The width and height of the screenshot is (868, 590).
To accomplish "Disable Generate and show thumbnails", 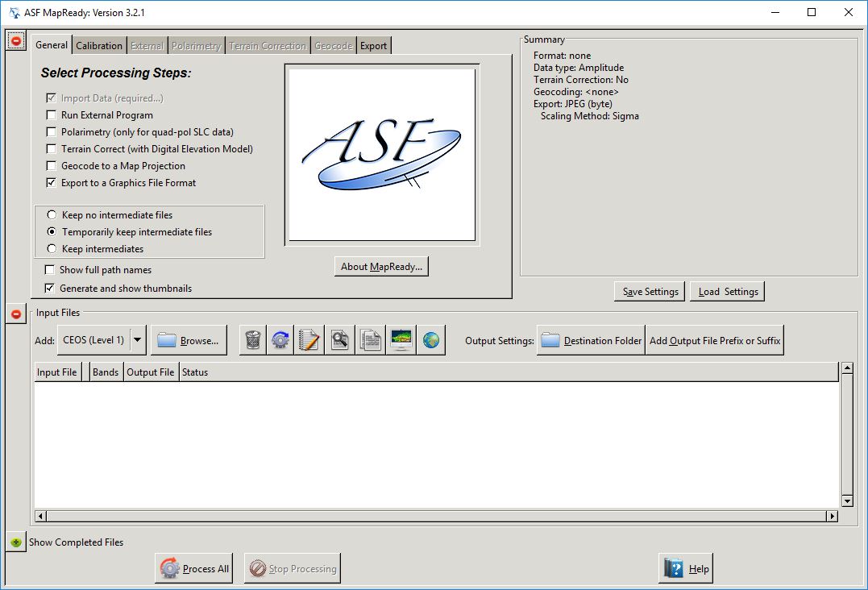I will click(x=50, y=288).
